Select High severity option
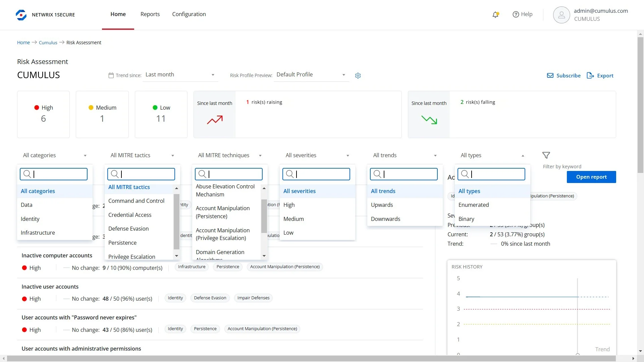 [317, 205]
